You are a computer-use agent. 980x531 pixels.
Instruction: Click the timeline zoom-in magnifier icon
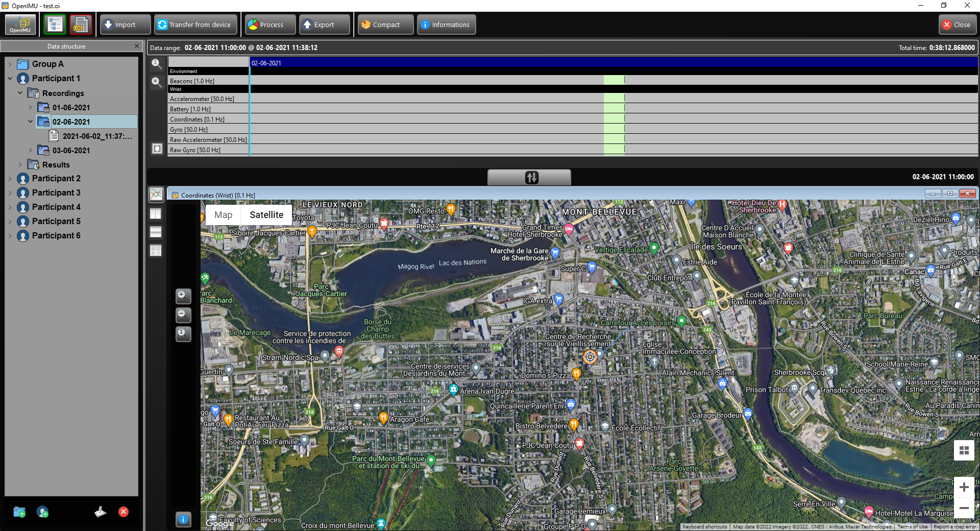(x=157, y=64)
